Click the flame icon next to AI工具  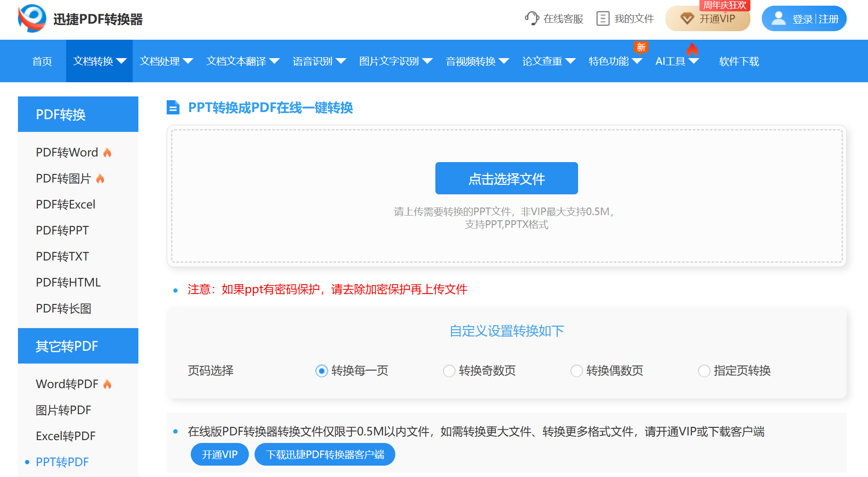(x=691, y=49)
